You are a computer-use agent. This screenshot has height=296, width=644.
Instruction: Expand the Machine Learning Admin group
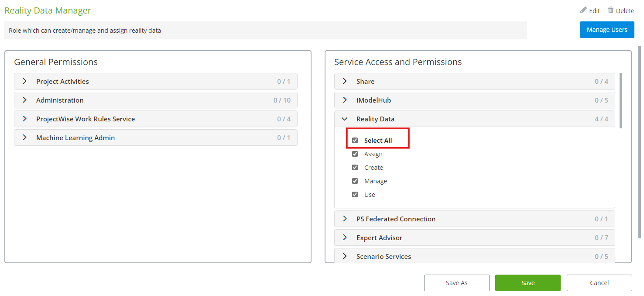coord(25,138)
